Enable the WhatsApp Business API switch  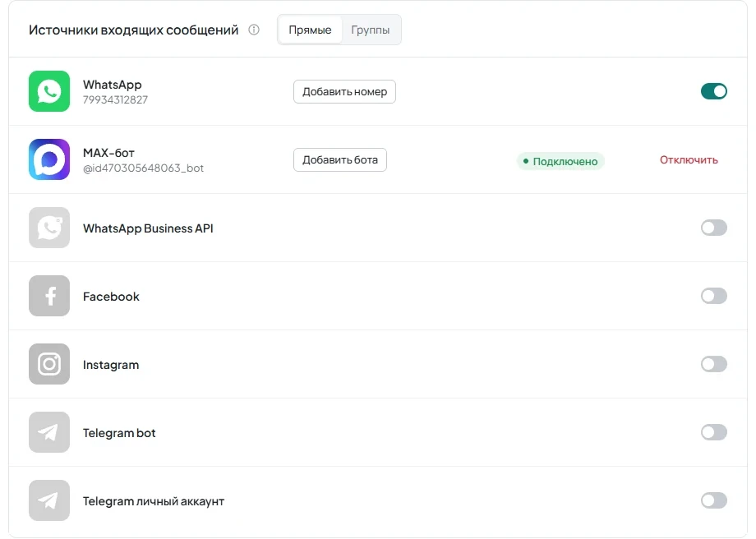click(714, 228)
